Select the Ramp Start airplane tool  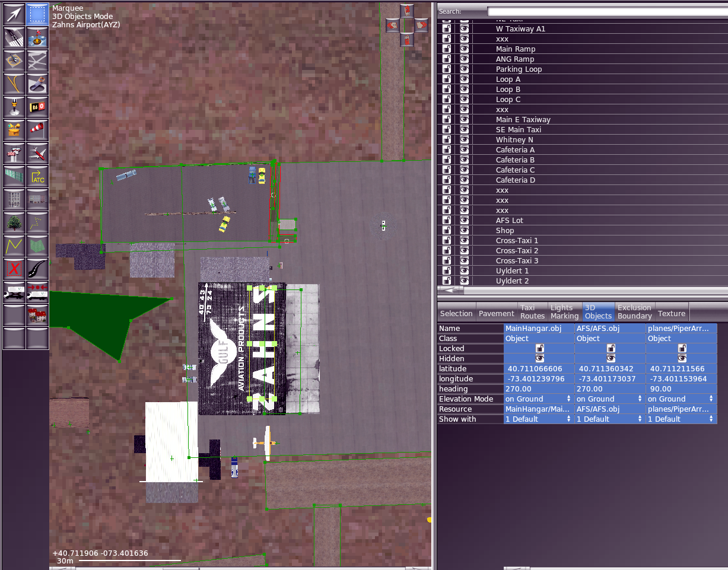coord(37,153)
